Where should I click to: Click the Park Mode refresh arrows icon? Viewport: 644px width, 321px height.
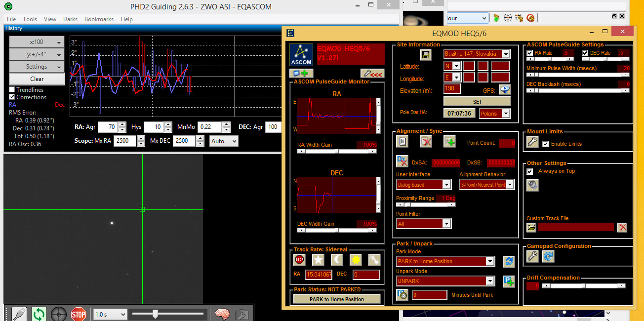click(509, 262)
